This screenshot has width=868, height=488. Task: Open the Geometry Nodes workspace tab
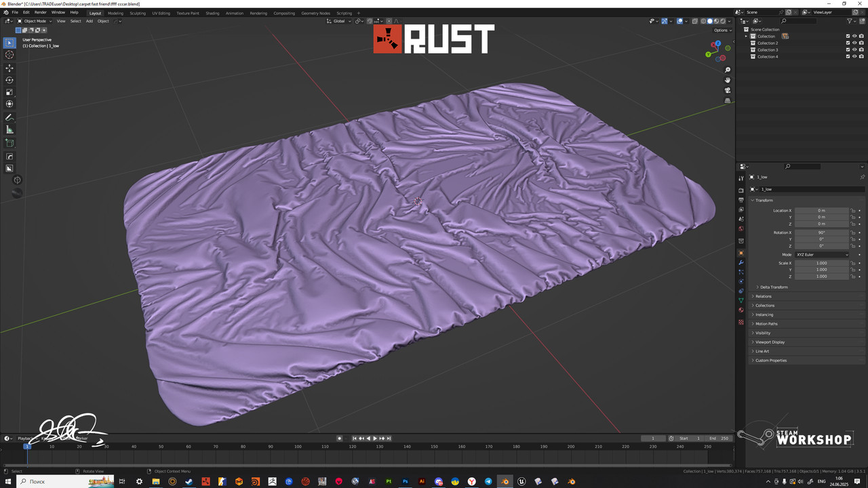coord(315,13)
